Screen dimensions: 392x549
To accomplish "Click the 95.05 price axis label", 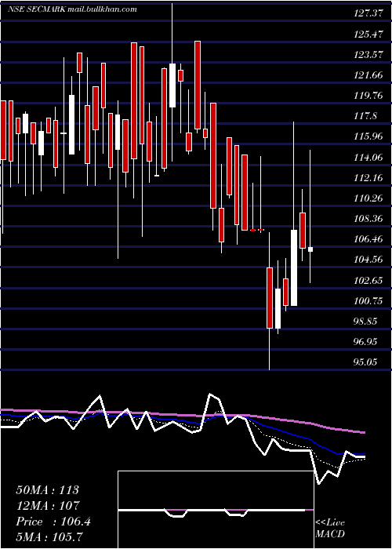I will coord(367,362).
